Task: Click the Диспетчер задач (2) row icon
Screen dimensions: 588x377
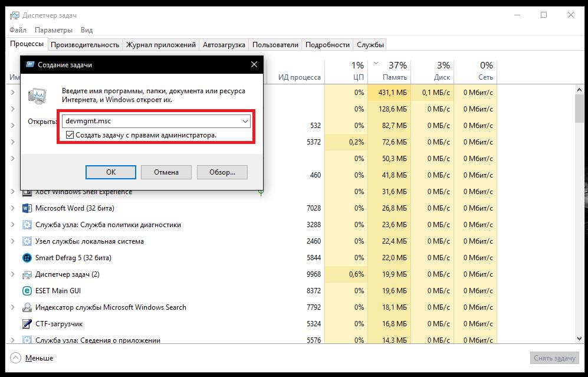Action: pos(27,274)
